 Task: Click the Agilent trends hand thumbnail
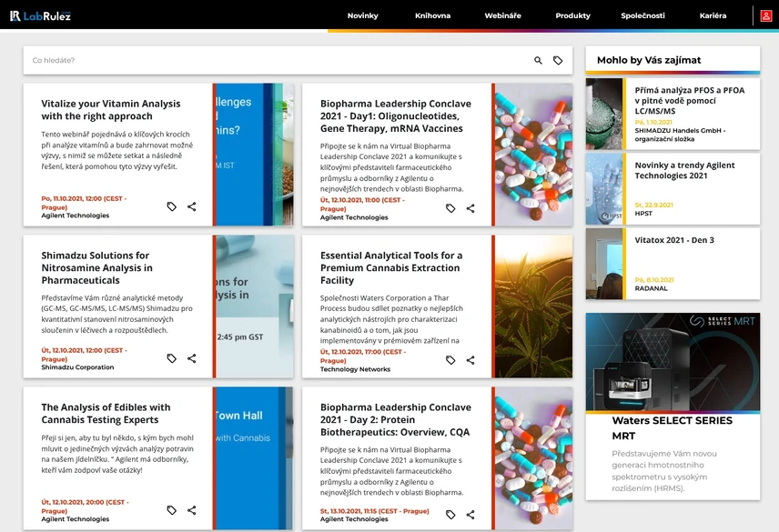(x=604, y=189)
